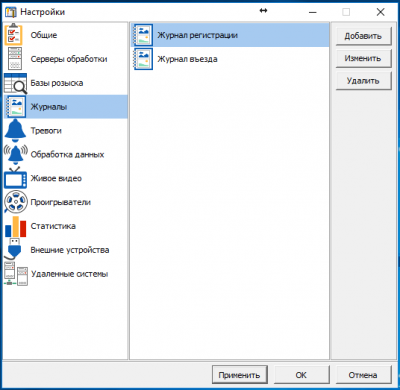Click the Статистика bar chart icon
This screenshot has width=400, height=390.
tap(15, 226)
